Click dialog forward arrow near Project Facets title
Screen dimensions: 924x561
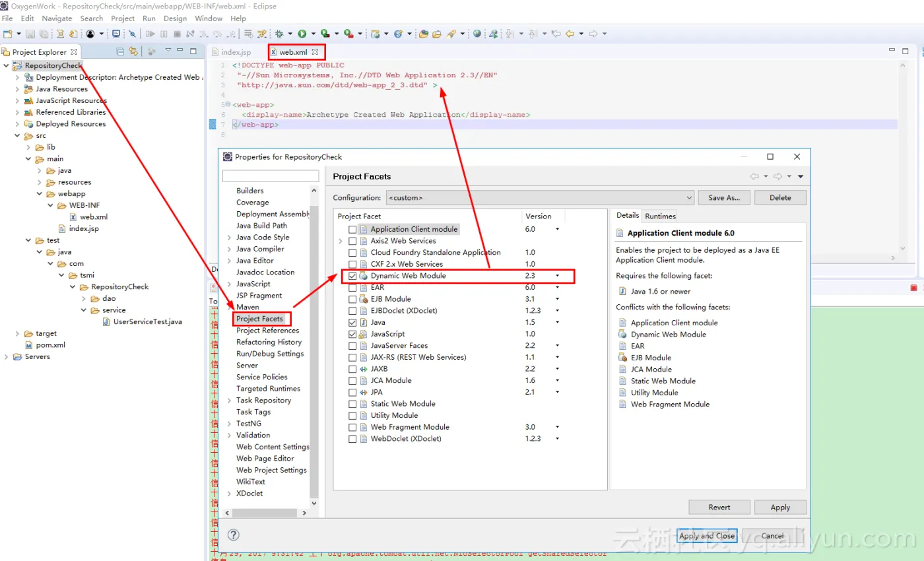(777, 177)
